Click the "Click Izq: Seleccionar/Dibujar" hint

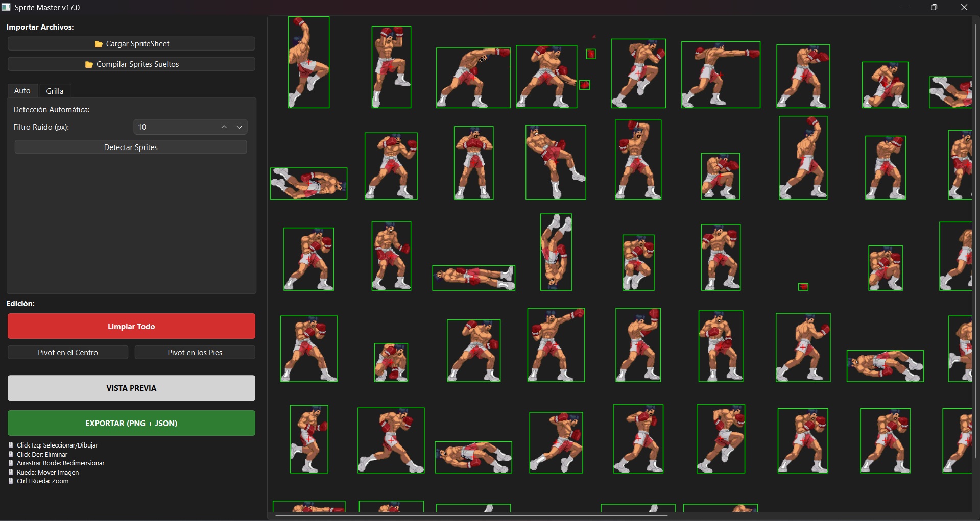click(57, 445)
